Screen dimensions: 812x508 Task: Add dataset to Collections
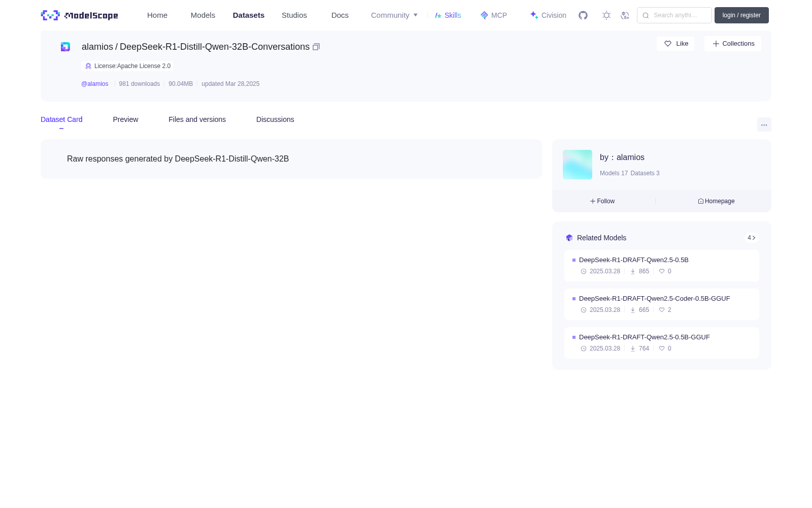pos(733,44)
